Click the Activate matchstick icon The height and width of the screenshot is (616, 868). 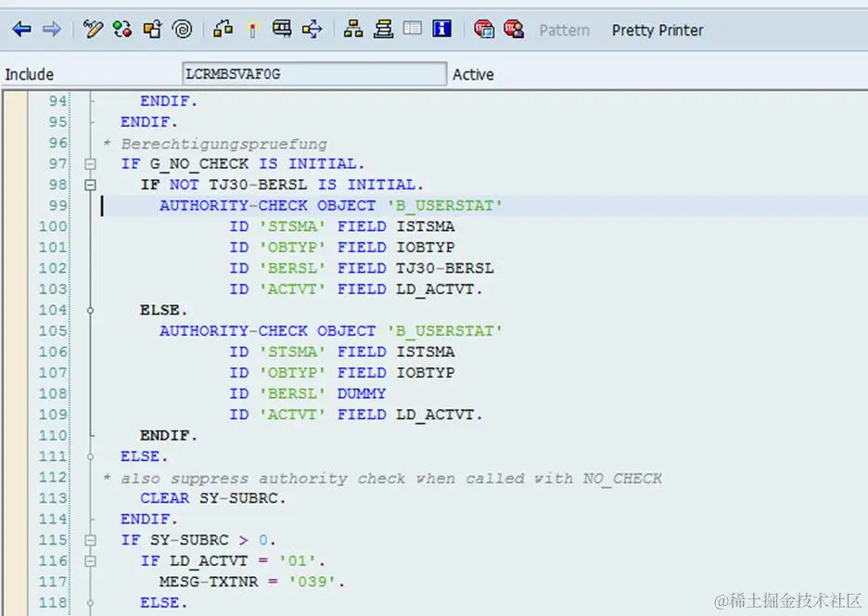click(252, 30)
